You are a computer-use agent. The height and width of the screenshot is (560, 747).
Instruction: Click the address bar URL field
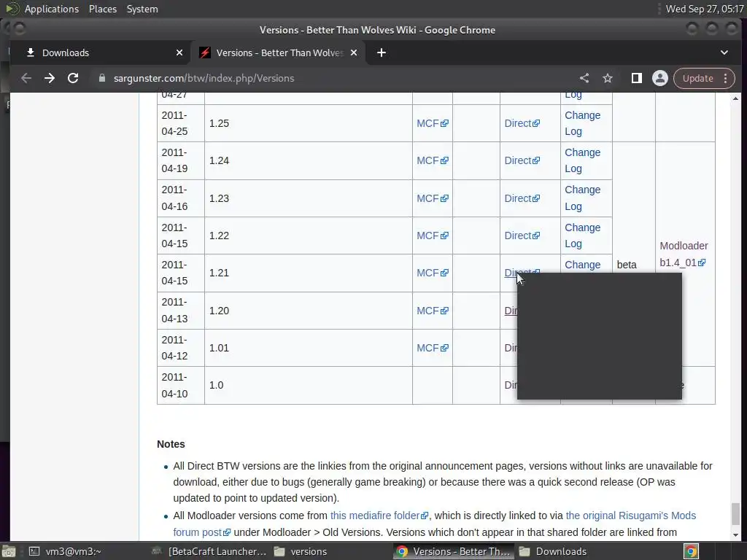333,78
